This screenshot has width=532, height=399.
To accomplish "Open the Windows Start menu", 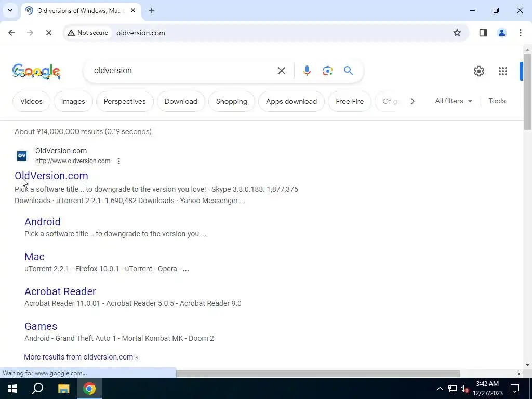I will click(x=12, y=389).
